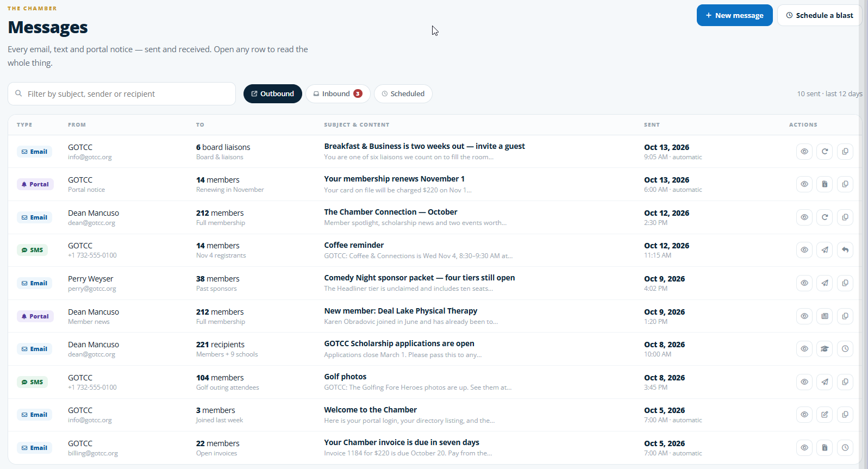Click the Portal badge on membership renews row
868x469 pixels.
35,184
